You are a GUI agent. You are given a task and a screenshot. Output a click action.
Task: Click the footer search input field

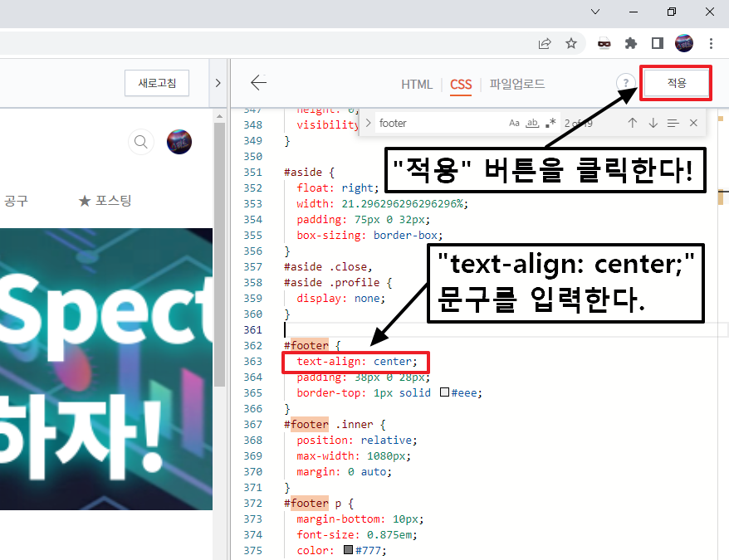click(439, 123)
